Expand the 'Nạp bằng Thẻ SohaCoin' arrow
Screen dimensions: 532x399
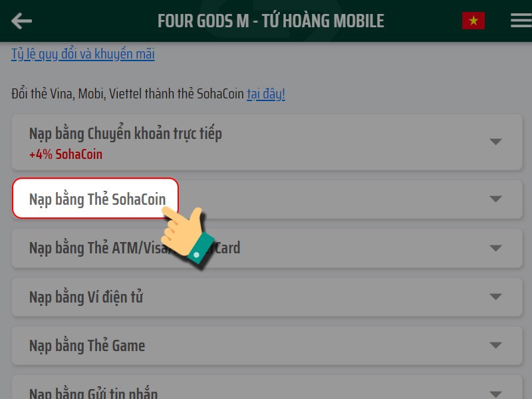point(495,199)
